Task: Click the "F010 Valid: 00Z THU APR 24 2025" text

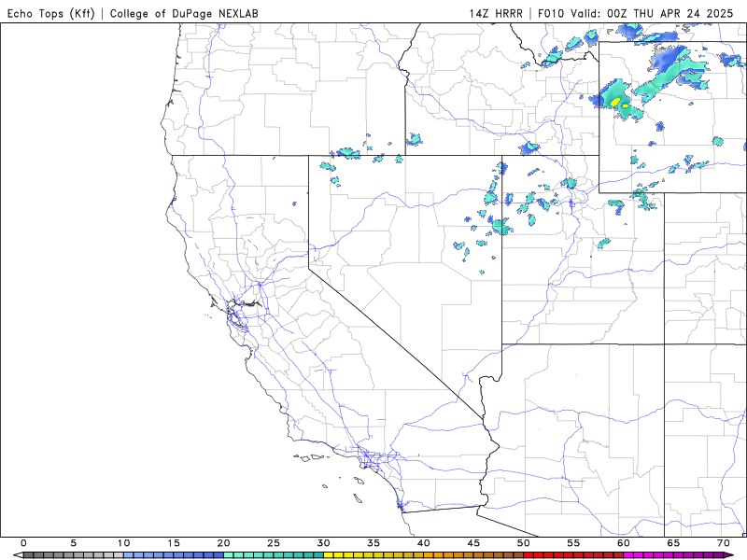Action: click(x=636, y=13)
